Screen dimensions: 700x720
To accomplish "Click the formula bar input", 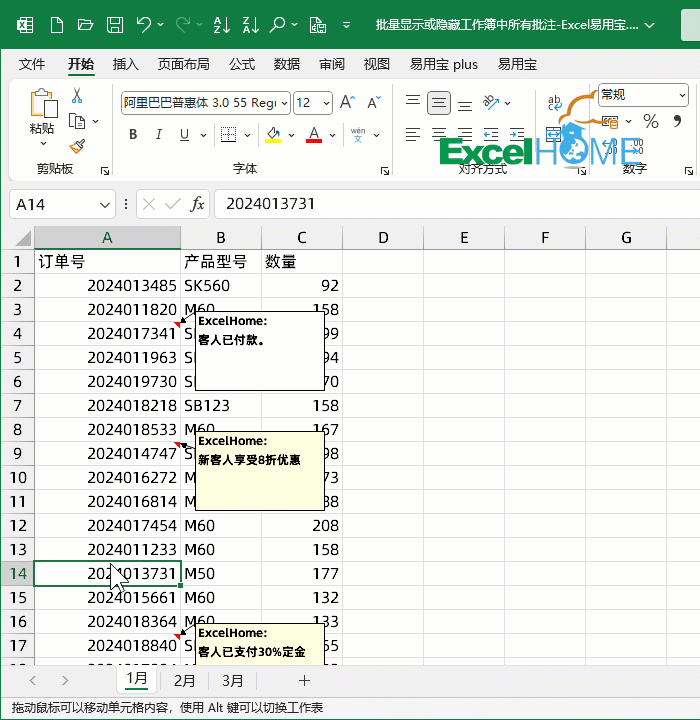I will [x=457, y=203].
